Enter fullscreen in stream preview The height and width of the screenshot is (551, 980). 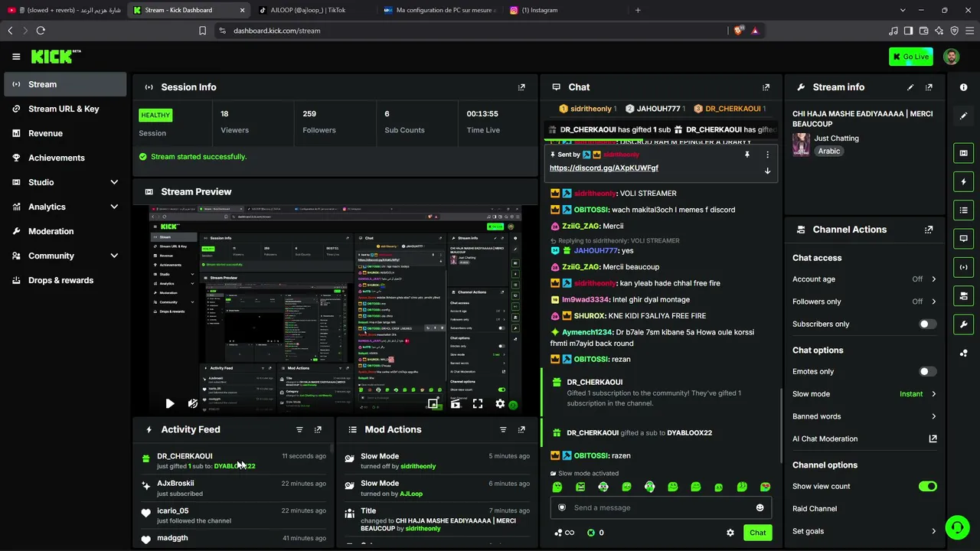[478, 403]
